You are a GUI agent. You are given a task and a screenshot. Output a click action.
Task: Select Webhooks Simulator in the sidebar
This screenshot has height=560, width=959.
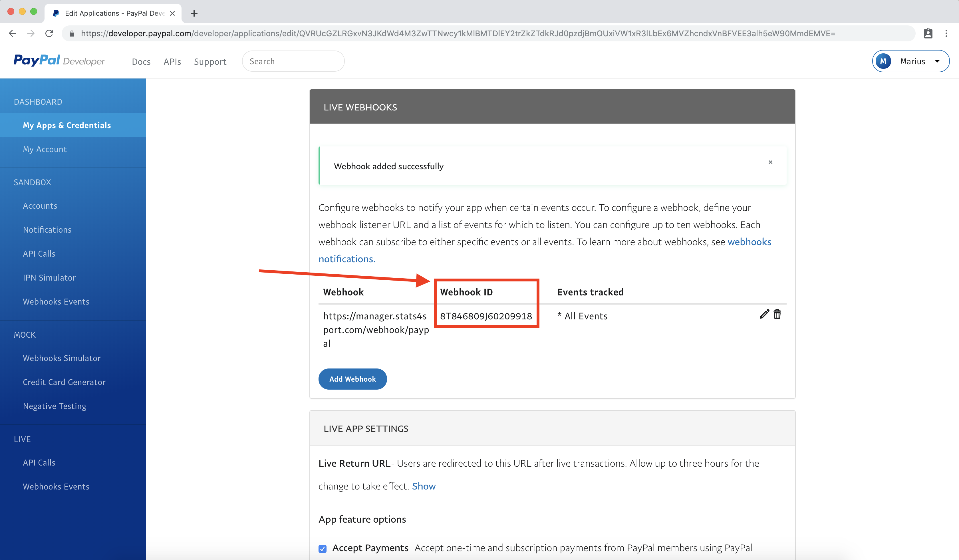(62, 358)
